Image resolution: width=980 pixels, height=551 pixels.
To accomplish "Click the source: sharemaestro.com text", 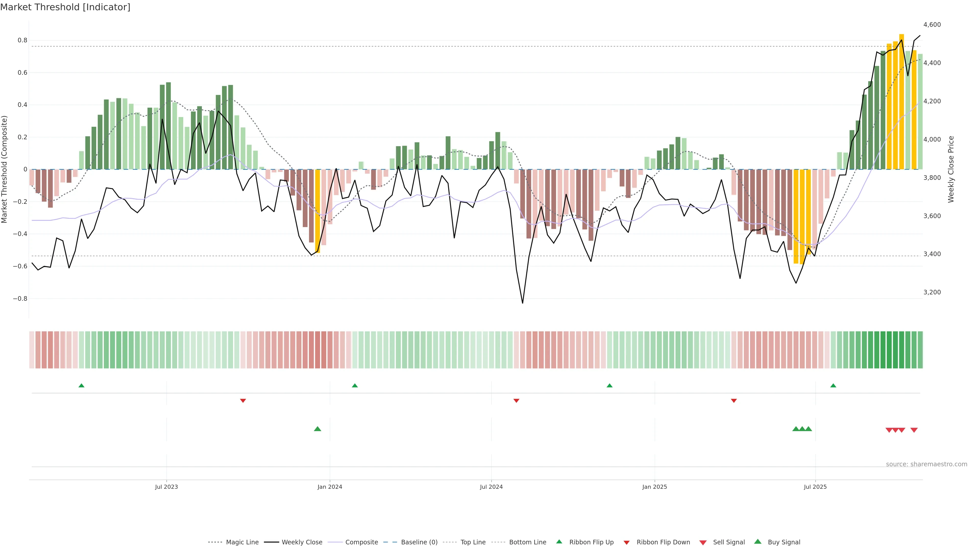I will 926,464.
